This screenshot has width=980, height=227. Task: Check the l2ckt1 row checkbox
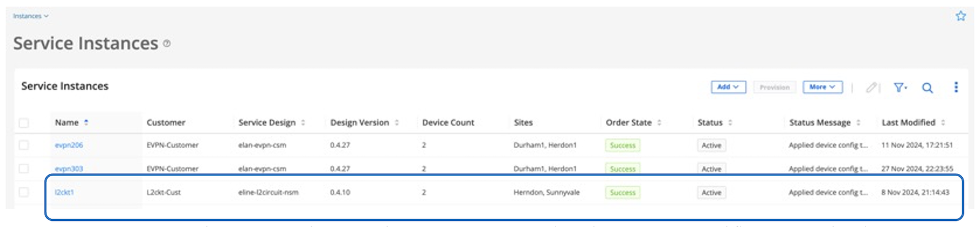point(24,192)
